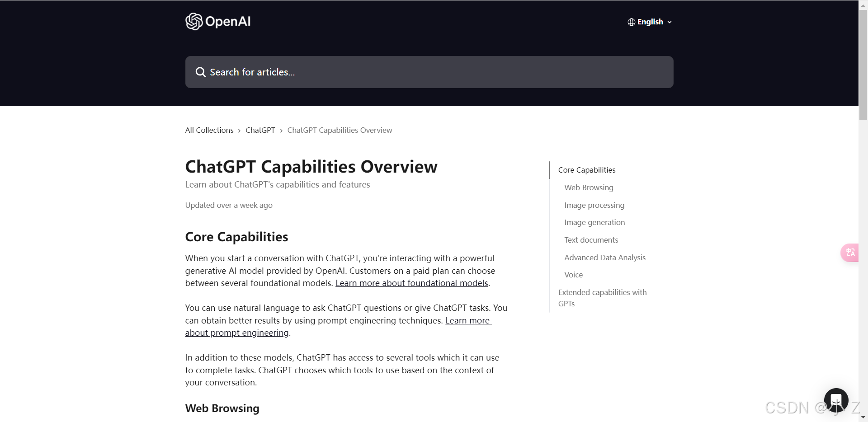Jump to Core Capabilities in sidebar
Viewport: 868px width, 422px height.
point(587,170)
